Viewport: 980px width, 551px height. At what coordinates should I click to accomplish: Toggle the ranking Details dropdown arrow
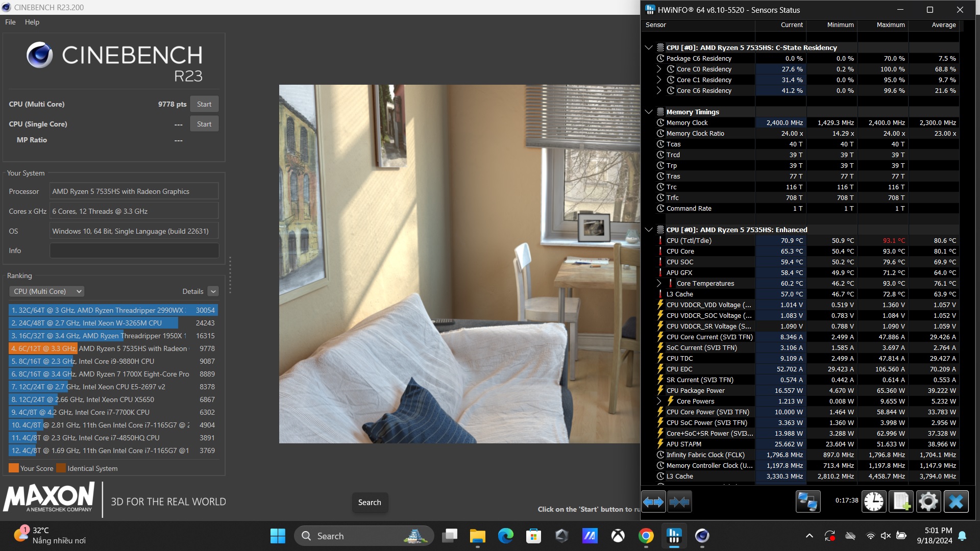pos(213,291)
